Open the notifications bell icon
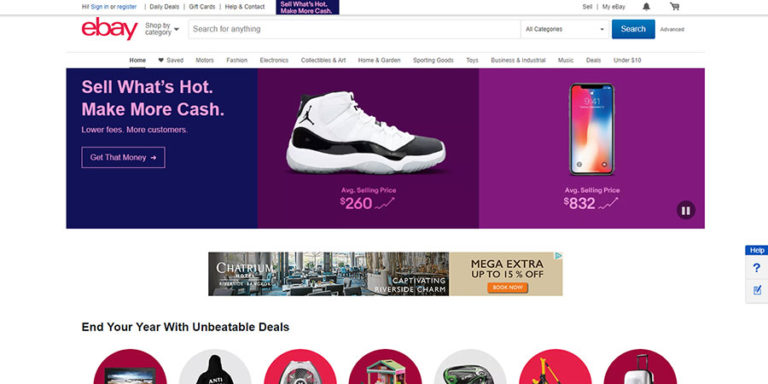768x384 pixels. click(x=646, y=7)
